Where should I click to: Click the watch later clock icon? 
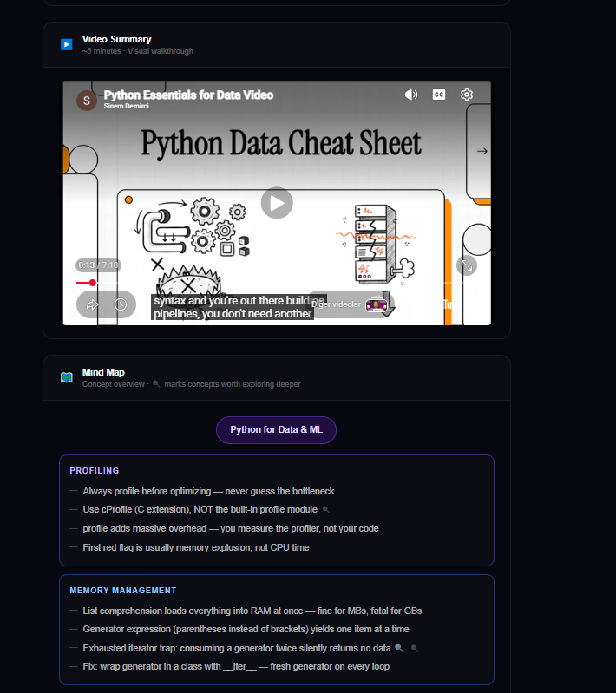point(121,304)
